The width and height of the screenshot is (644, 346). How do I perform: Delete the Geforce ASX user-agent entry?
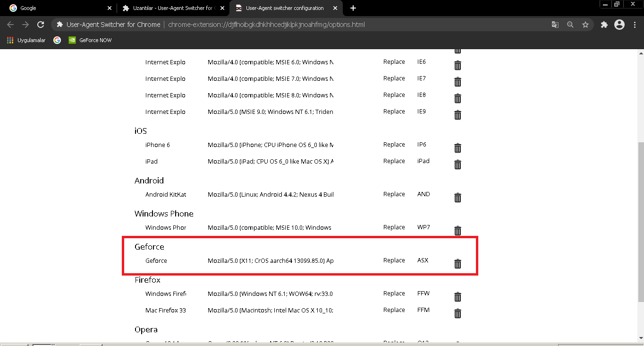458,264
